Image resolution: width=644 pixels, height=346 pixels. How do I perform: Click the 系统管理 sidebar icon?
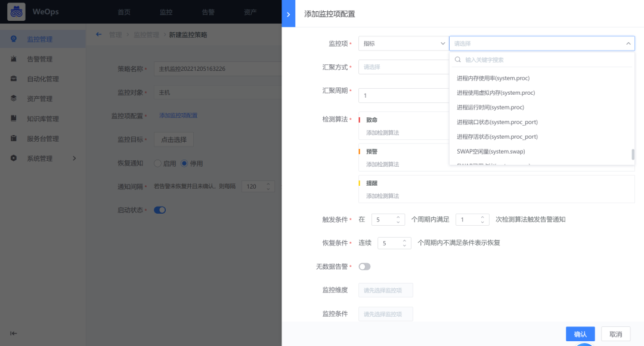(14, 158)
